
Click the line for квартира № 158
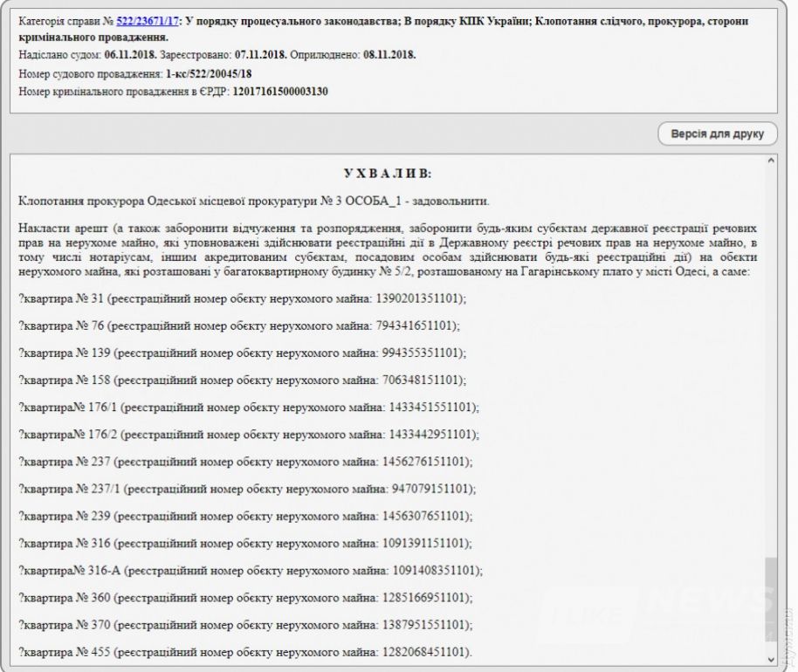(242, 380)
